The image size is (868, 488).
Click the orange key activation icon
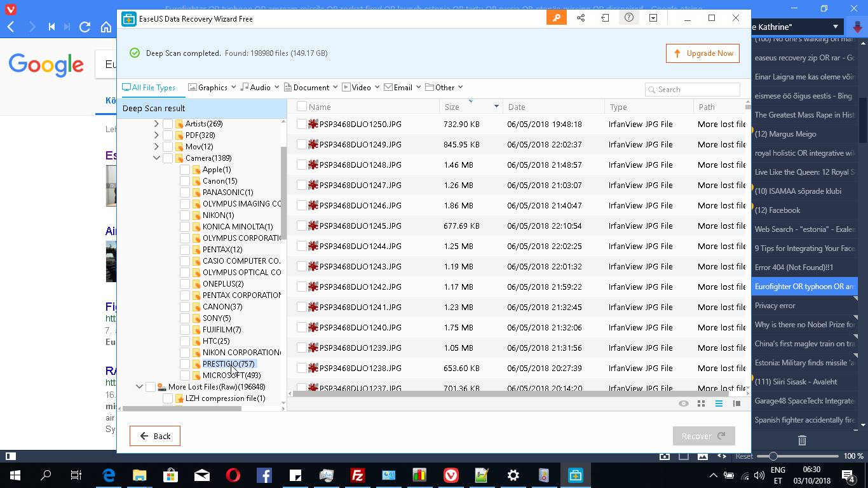point(557,18)
